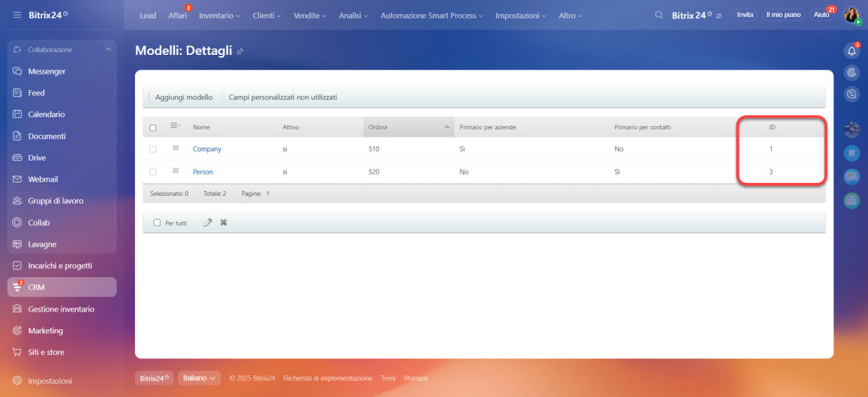Open the grid column settings menu
The image size is (868, 397).
[175, 126]
